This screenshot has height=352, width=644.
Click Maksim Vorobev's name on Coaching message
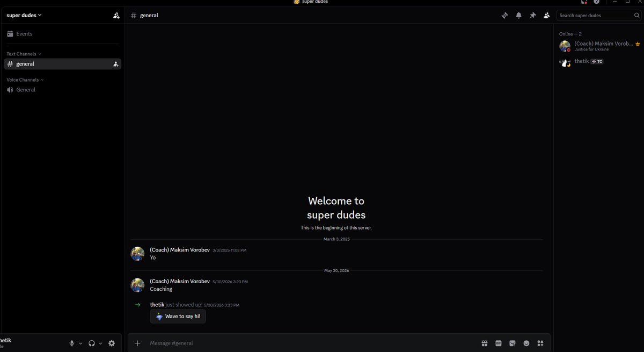coord(180,281)
